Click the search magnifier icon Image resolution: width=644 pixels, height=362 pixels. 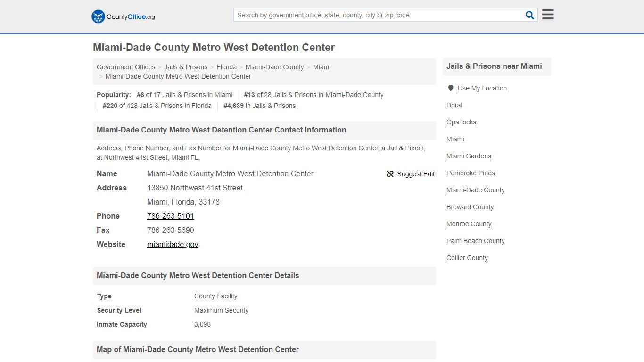530,15
